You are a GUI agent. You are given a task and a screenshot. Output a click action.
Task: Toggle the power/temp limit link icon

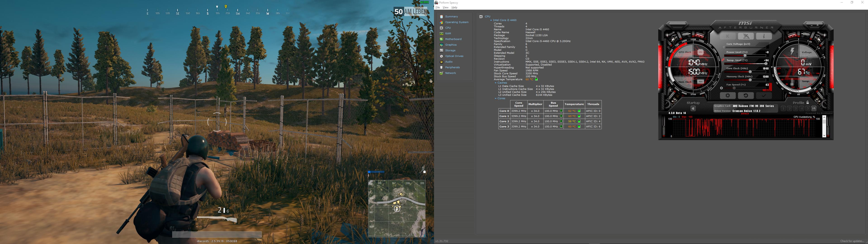(x=723, y=60)
